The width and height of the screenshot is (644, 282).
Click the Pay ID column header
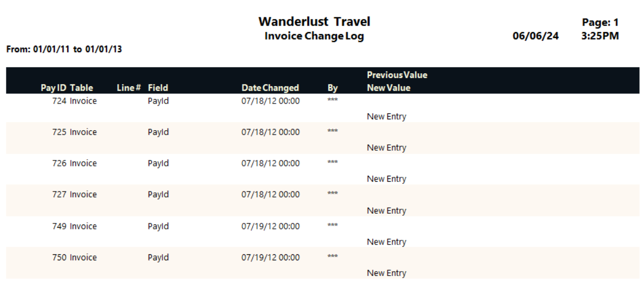[53, 88]
